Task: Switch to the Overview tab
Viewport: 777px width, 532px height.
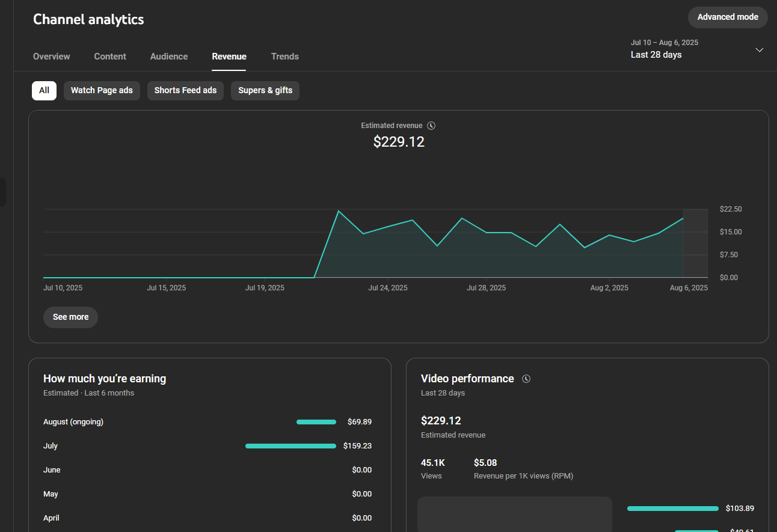Action: point(52,57)
